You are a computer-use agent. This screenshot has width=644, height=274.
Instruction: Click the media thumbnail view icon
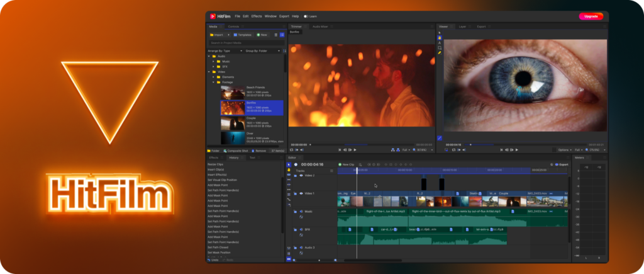[x=282, y=35]
